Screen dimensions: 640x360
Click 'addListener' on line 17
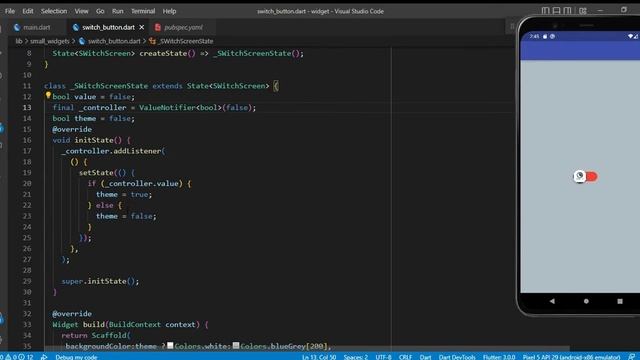click(137, 151)
